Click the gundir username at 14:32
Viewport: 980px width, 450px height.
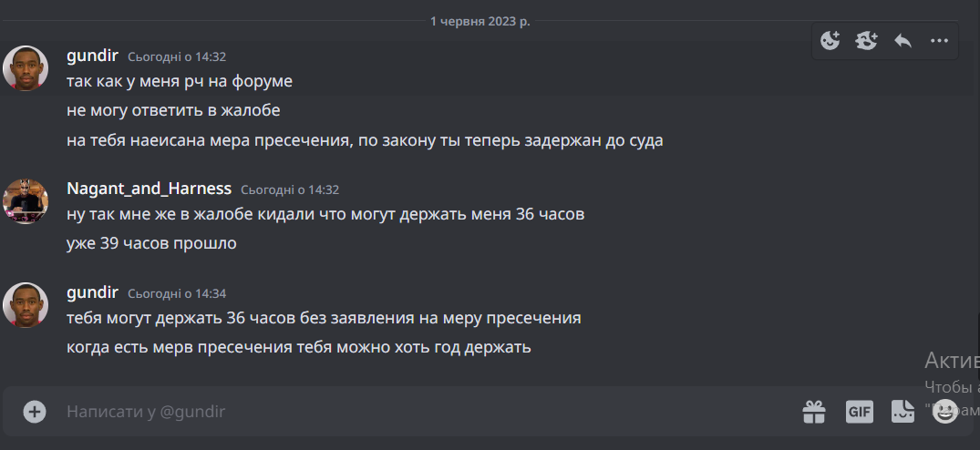pyautogui.click(x=92, y=56)
